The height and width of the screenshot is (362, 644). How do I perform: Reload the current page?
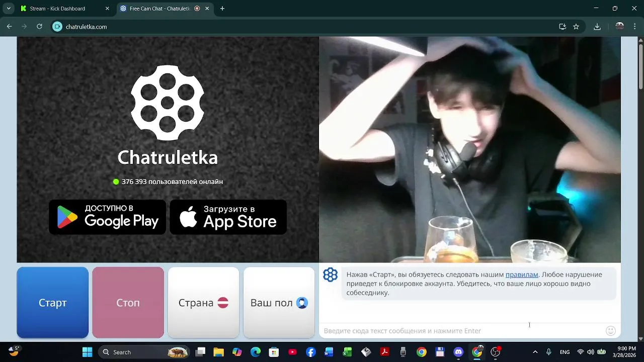pos(39,27)
